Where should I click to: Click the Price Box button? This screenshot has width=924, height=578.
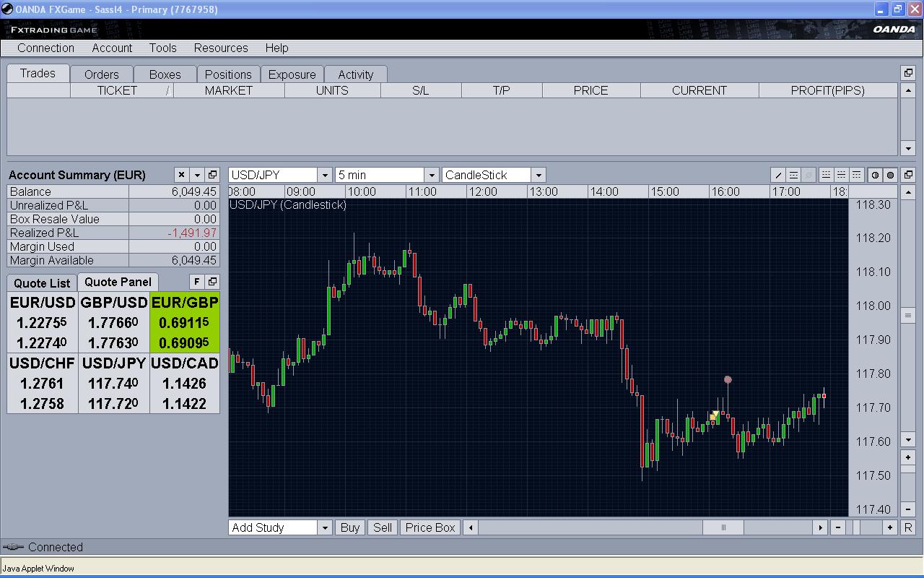[x=430, y=527]
